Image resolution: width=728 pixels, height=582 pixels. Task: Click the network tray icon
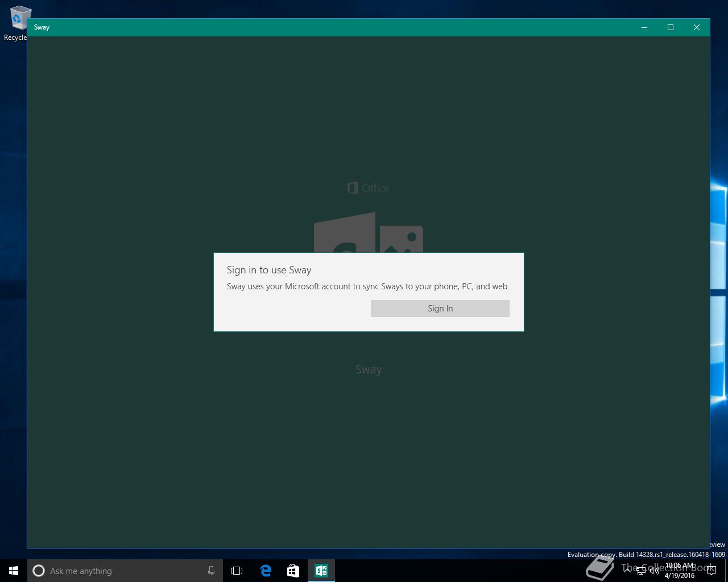pos(641,571)
